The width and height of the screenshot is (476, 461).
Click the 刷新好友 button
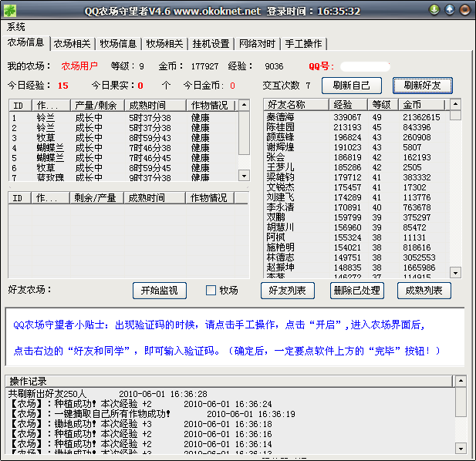422,86
